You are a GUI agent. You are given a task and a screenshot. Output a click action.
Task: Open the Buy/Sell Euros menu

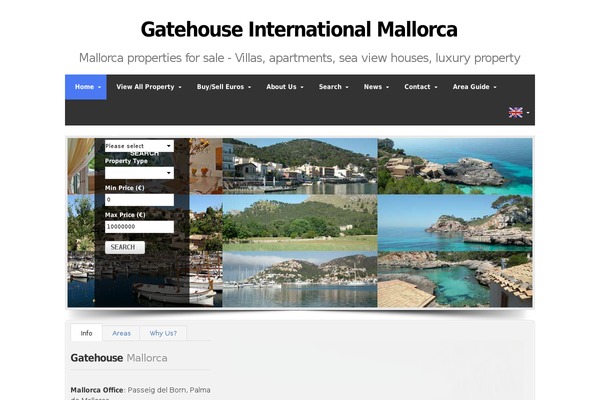point(224,87)
